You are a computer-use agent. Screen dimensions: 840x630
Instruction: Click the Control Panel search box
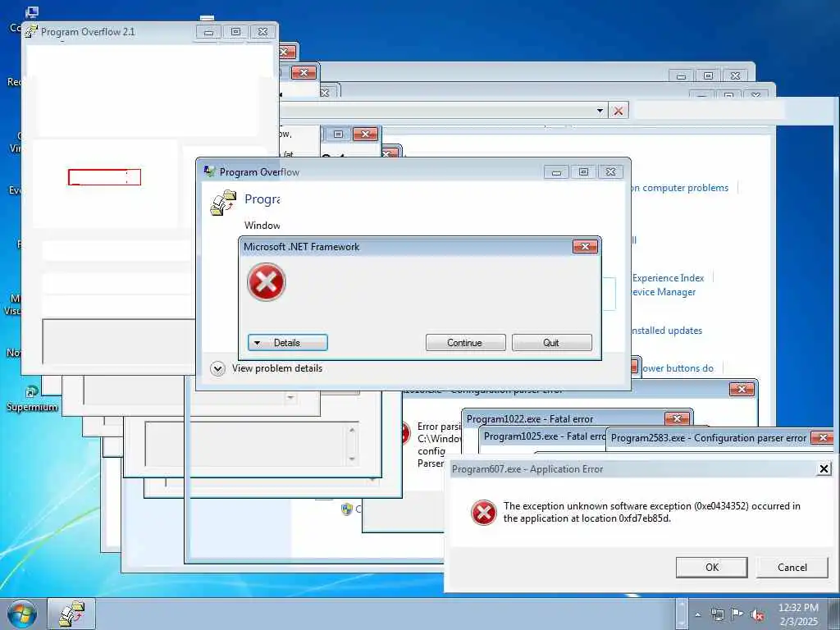pyautogui.click(x=710, y=111)
